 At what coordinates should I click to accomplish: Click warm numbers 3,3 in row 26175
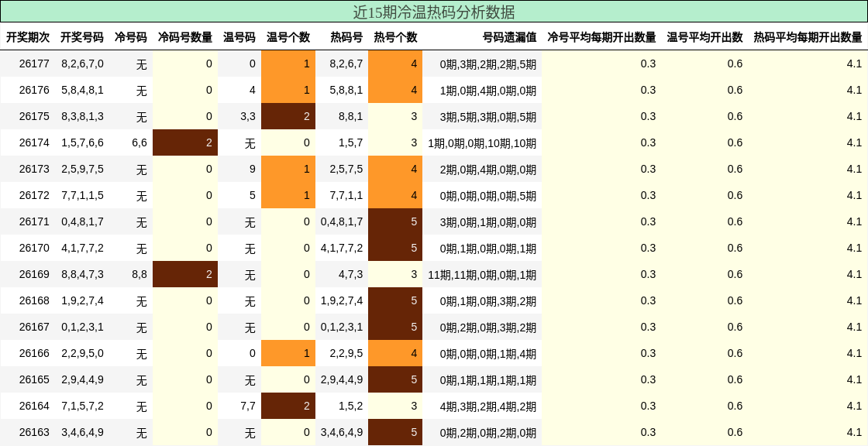[248, 116]
